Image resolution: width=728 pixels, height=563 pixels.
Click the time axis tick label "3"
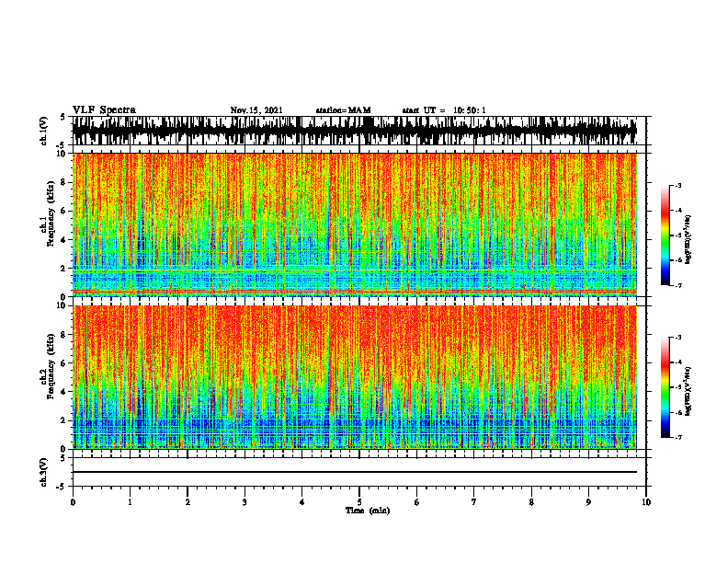[x=245, y=502]
